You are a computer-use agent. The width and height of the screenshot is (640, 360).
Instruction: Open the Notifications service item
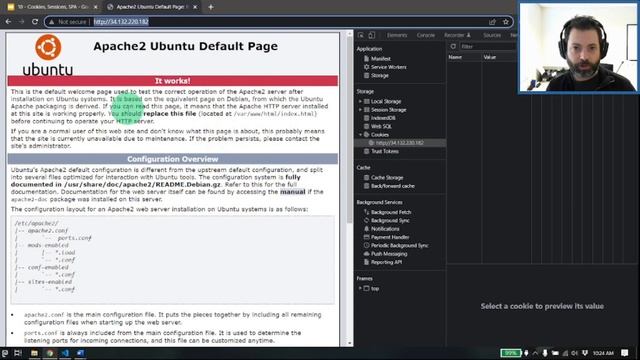[x=385, y=229]
